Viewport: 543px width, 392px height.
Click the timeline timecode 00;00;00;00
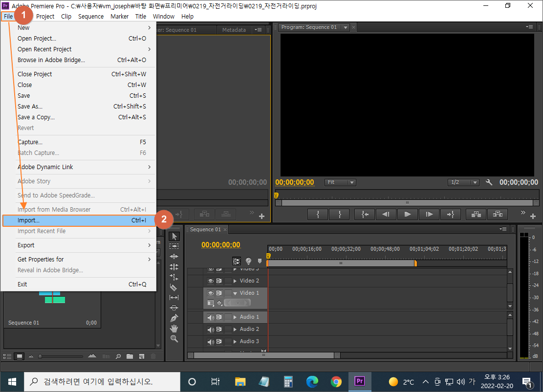220,245
